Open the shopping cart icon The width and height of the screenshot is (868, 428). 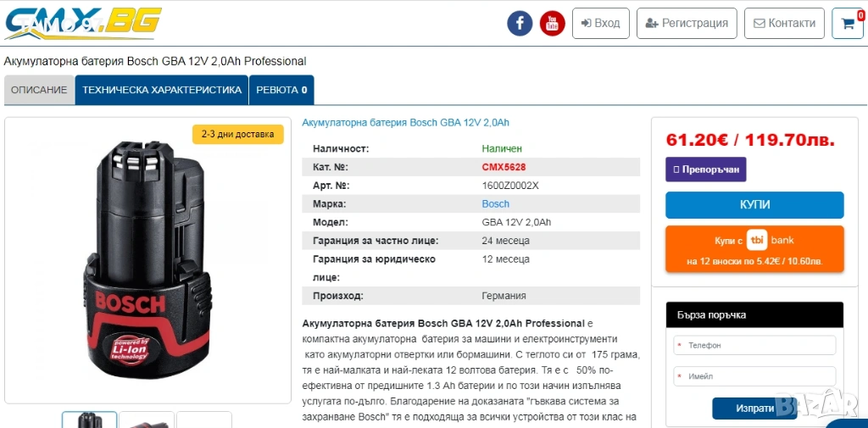(848, 23)
